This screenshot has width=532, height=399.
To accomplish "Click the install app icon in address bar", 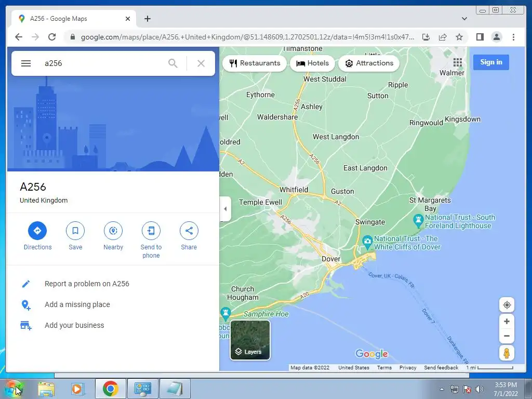I will click(426, 37).
